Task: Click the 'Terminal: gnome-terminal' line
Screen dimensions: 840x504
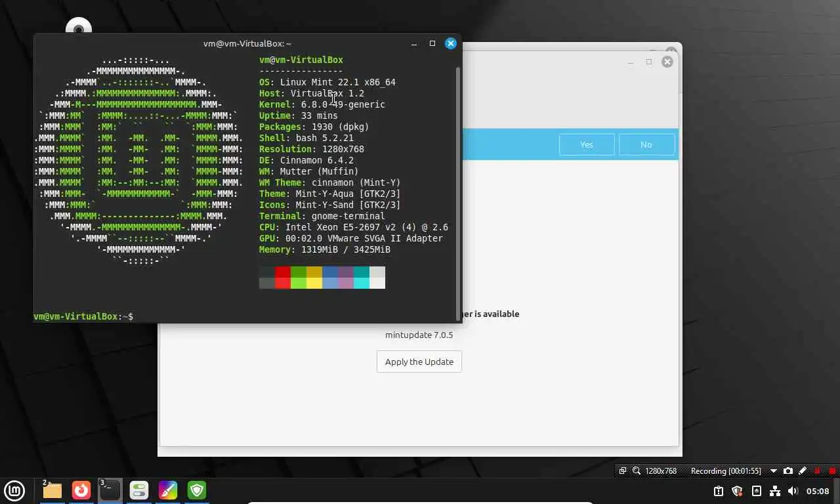Action: tap(322, 216)
